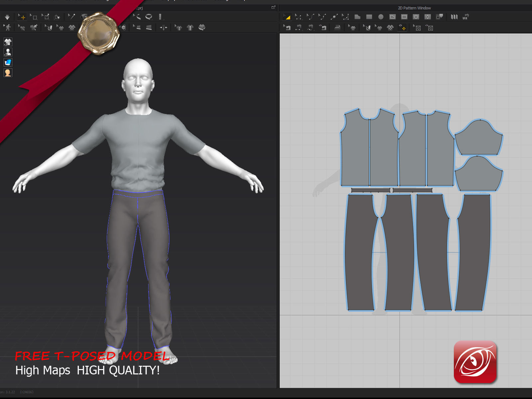Select the Add Point/Split Line tool

tap(334, 17)
